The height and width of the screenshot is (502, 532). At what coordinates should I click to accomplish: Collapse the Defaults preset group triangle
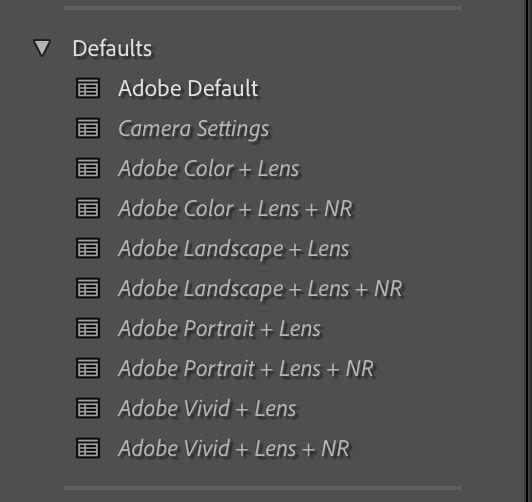[42, 48]
